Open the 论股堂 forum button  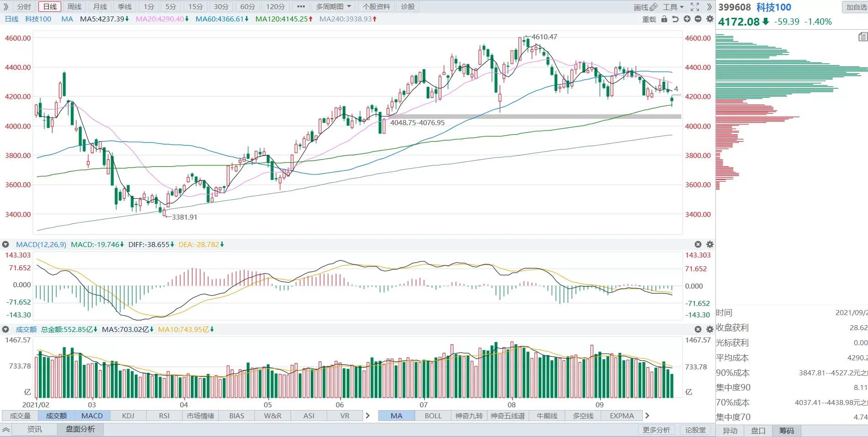coord(695,430)
